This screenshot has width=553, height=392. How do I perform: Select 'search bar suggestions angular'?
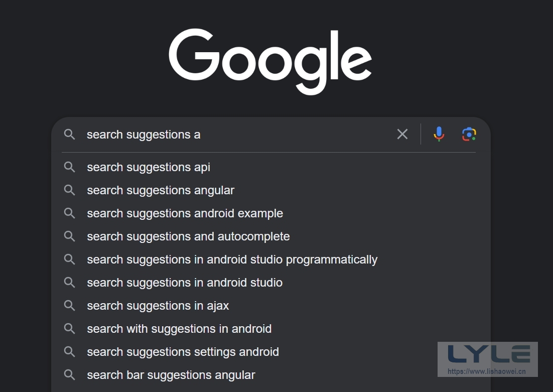(271, 375)
